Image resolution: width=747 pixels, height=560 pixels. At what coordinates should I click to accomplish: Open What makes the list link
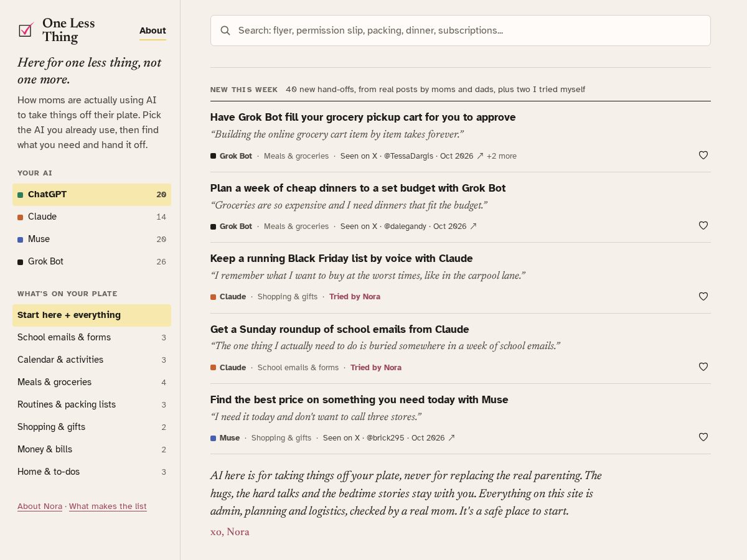point(108,506)
